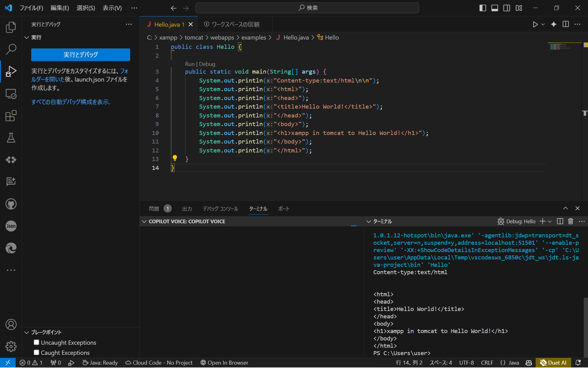Click the Copilot sparkle icon in editor toolbar

pyautogui.click(x=554, y=24)
